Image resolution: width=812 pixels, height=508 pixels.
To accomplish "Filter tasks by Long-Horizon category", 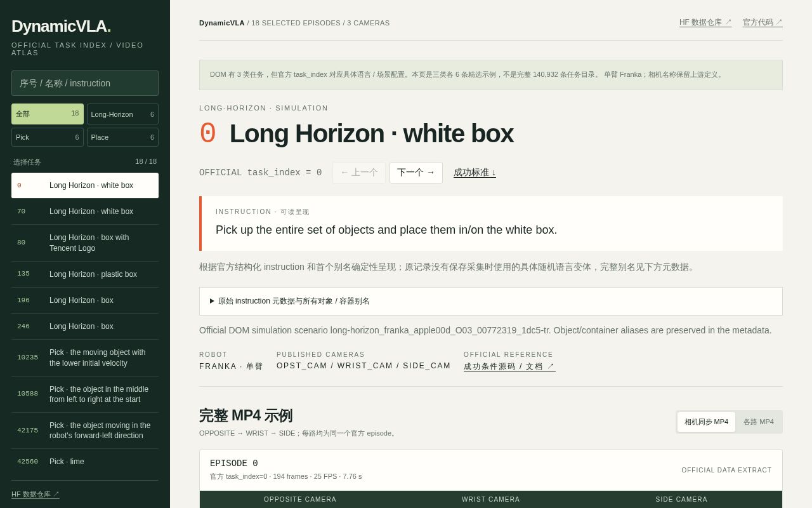I will point(122,114).
